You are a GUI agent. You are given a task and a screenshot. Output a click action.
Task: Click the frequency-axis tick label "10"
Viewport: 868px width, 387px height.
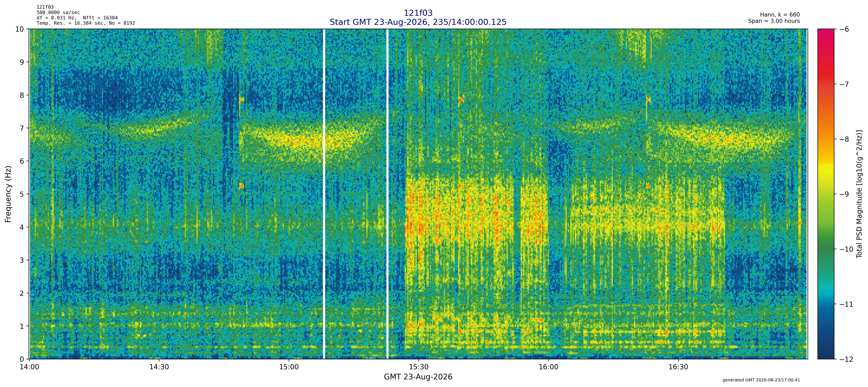20,29
